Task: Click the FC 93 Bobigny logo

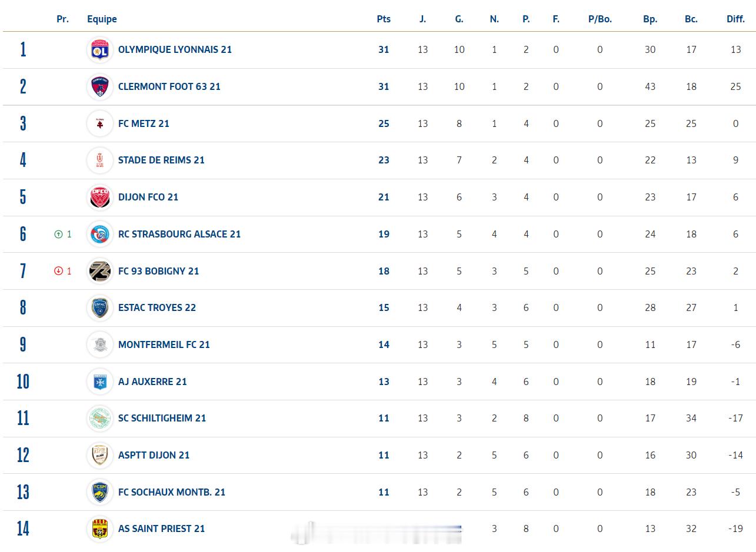Action: pyautogui.click(x=100, y=271)
